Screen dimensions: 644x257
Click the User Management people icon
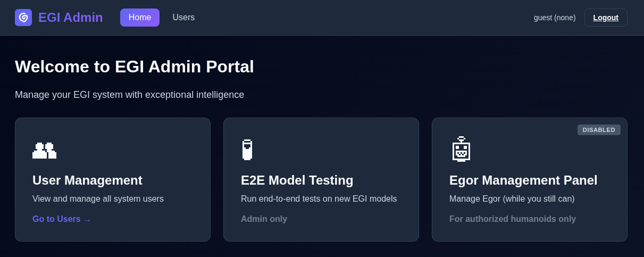[x=44, y=151]
